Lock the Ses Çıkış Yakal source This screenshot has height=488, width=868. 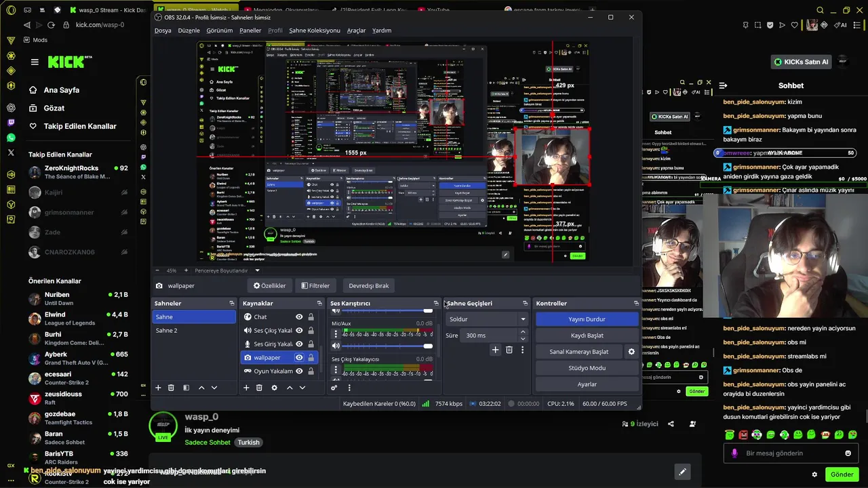(x=311, y=330)
